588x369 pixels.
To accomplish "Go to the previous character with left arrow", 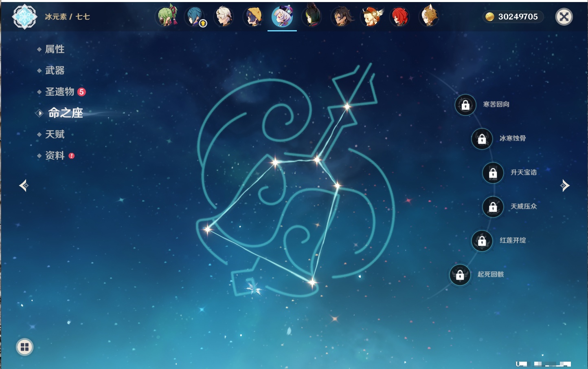I will point(24,186).
